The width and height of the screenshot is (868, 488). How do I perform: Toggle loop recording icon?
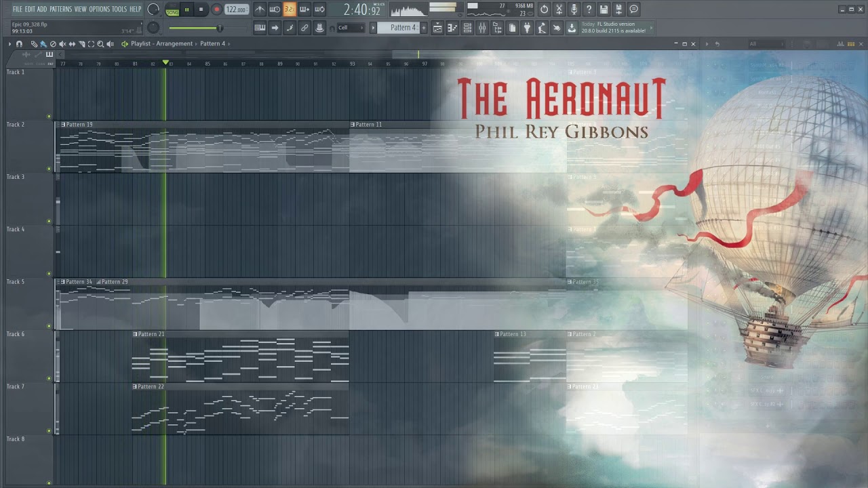click(319, 9)
